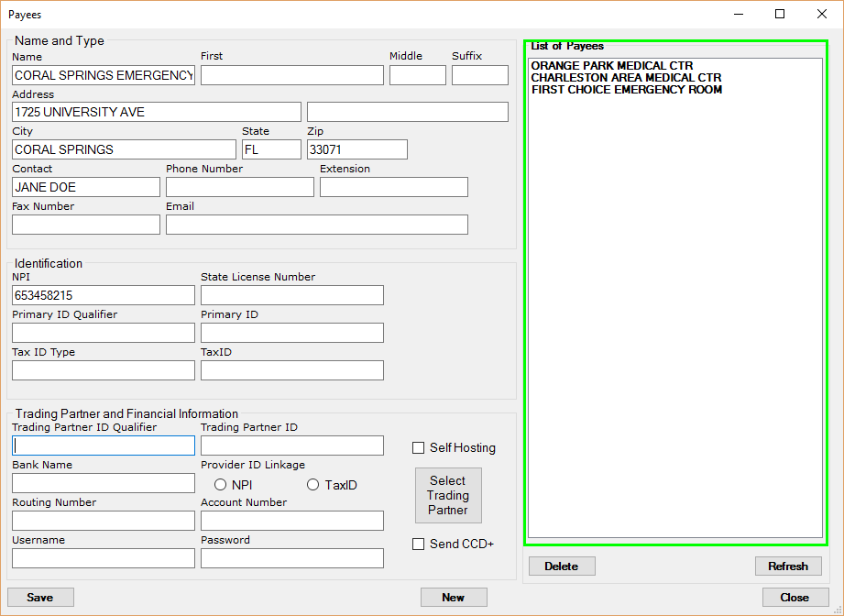Enable the Self Hosting checkbox
The image size is (844, 616).
[x=419, y=448]
